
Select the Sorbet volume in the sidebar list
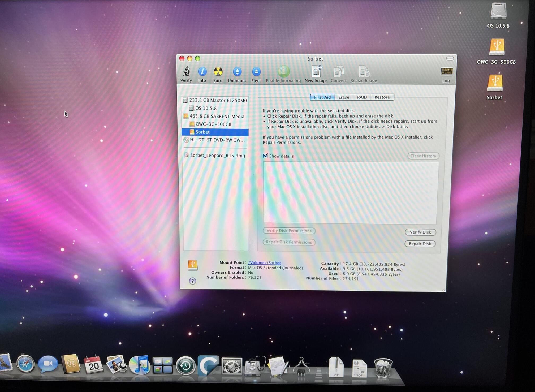(215, 132)
